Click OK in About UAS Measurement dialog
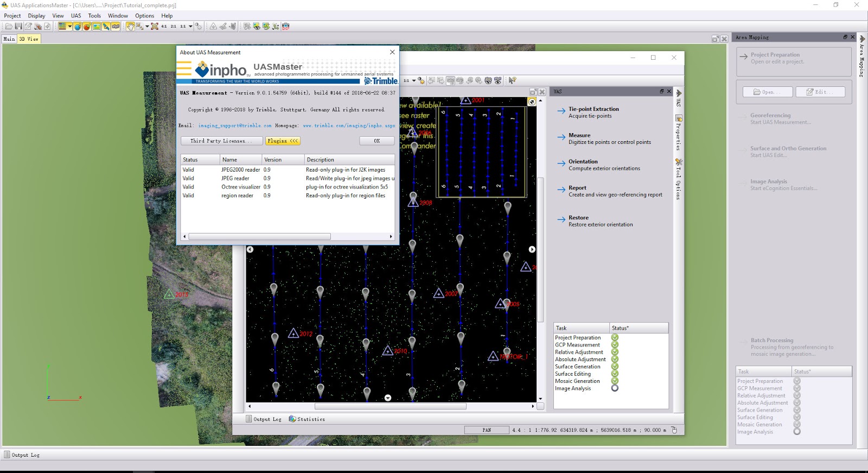Image resolution: width=868 pixels, height=473 pixels. [376, 141]
